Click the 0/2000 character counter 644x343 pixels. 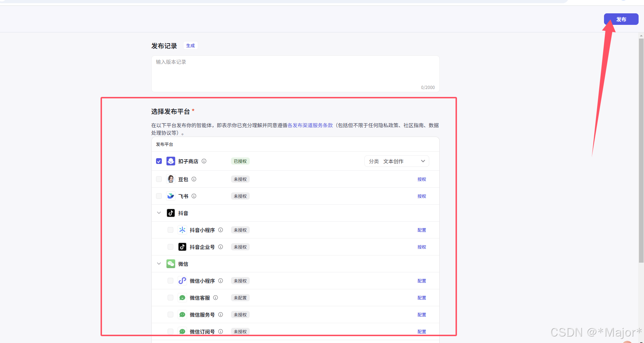pyautogui.click(x=428, y=88)
